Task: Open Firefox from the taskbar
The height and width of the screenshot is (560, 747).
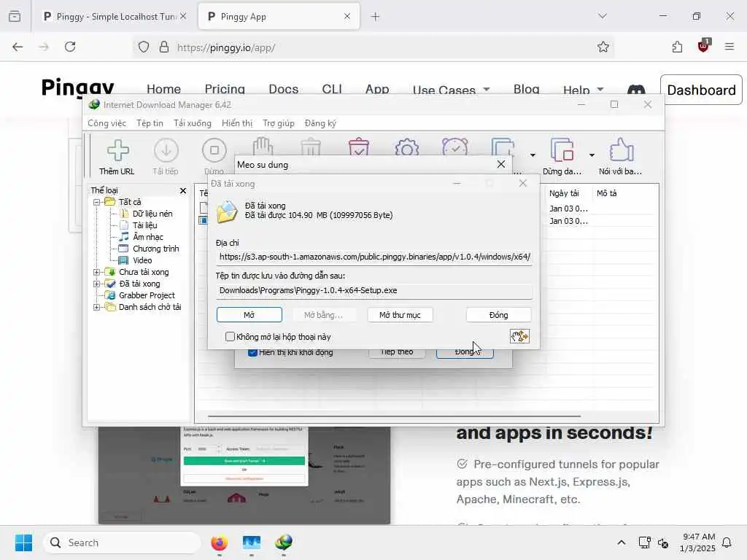Action: 219,542
